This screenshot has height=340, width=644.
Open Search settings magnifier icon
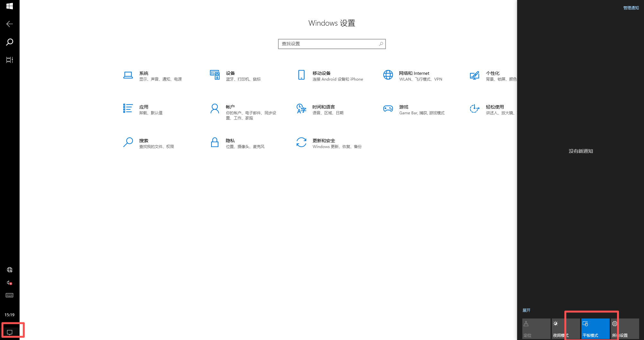(128, 142)
